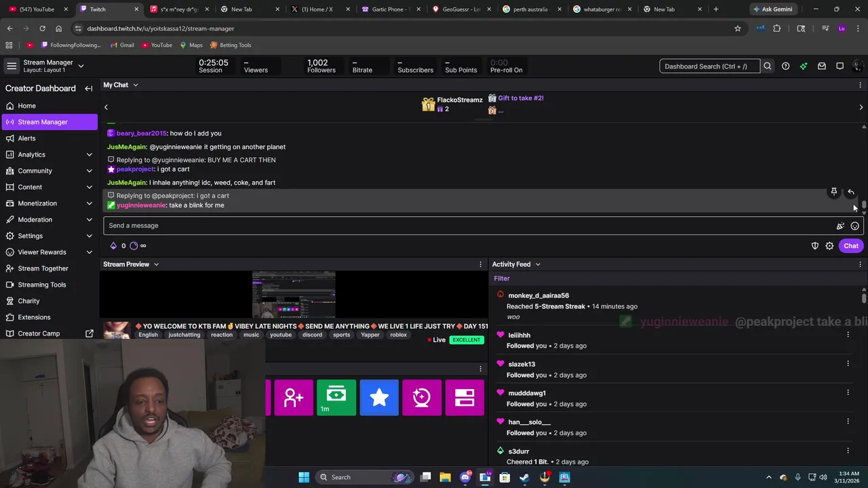
Task: Open Steam from the taskbar
Action: pos(524,477)
